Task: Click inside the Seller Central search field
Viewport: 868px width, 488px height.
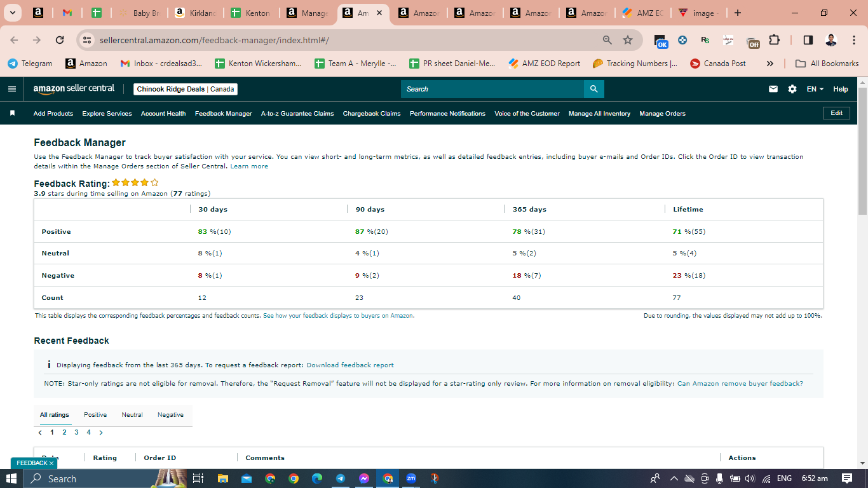Action: tap(492, 89)
